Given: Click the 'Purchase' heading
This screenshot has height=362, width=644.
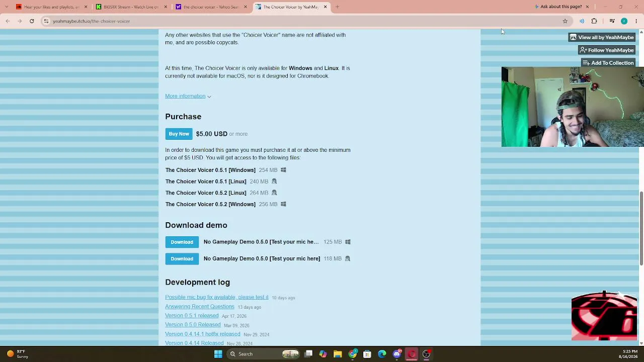Looking at the screenshot, I should point(183,117).
